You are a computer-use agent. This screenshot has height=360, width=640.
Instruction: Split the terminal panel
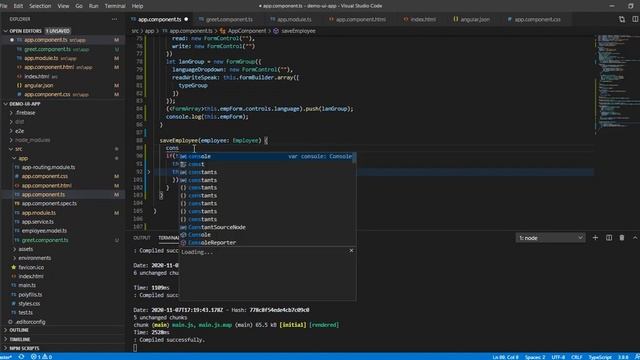tap(609, 238)
